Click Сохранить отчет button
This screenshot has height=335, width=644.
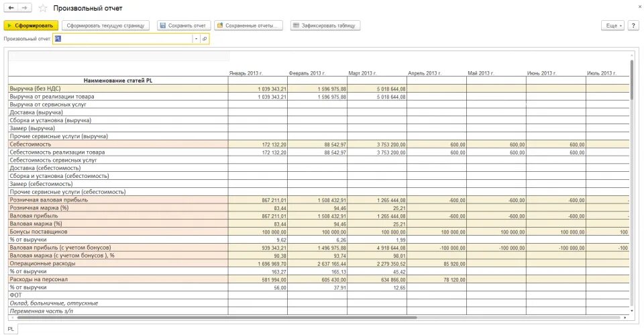(x=184, y=26)
